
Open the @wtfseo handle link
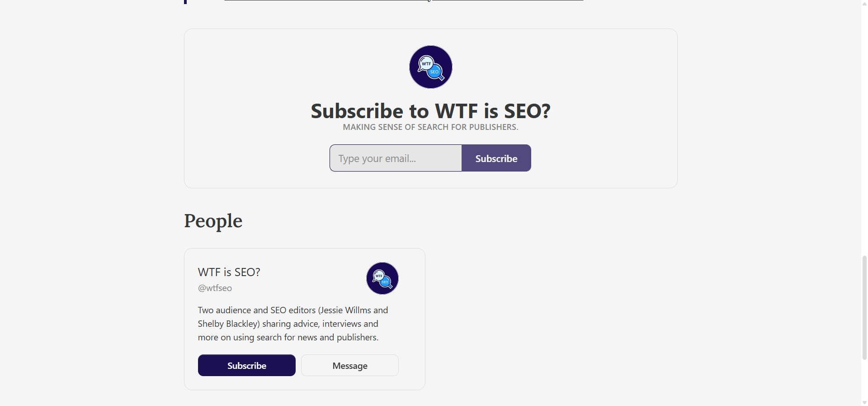tap(214, 288)
